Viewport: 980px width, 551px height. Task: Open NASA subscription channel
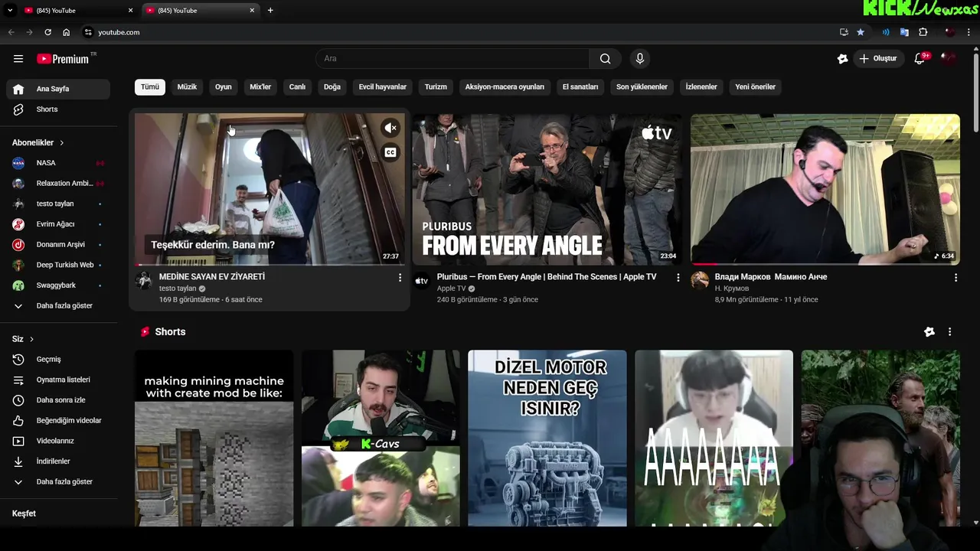click(58, 163)
